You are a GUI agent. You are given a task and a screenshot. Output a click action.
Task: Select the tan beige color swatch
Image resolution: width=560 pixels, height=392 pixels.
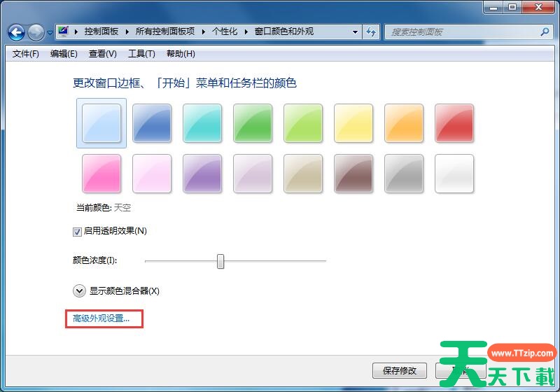[303, 174]
